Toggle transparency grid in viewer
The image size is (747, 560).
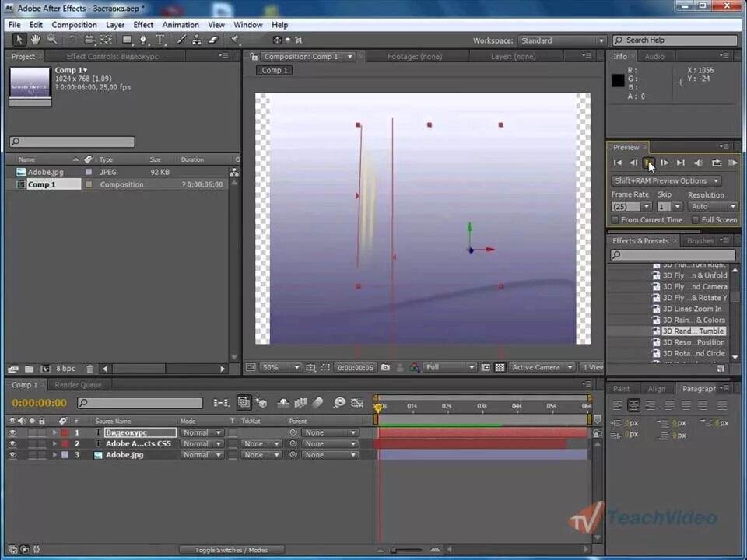click(500, 368)
